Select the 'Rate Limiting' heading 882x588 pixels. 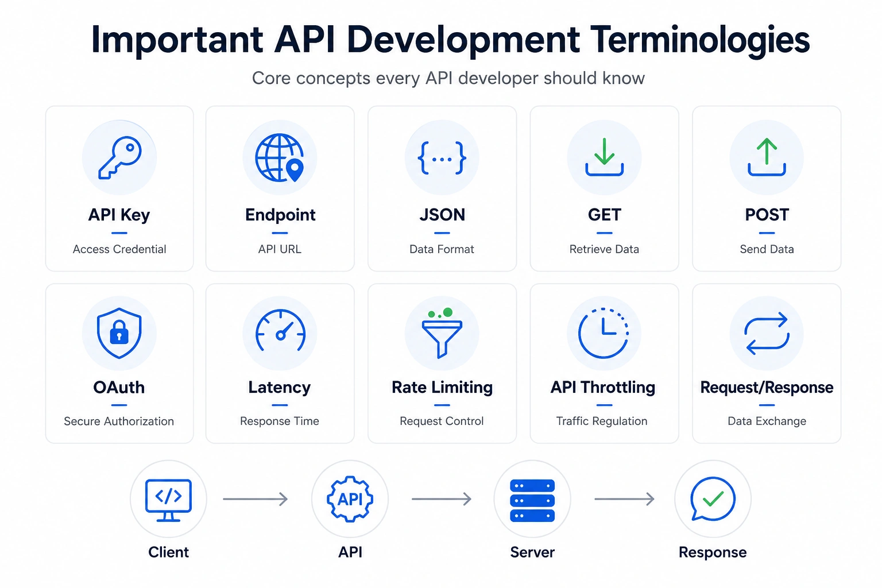[442, 388]
